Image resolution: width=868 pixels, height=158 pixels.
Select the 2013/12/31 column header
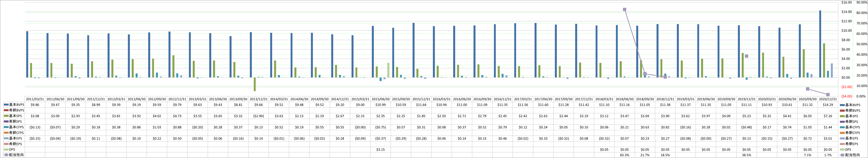click(259, 99)
